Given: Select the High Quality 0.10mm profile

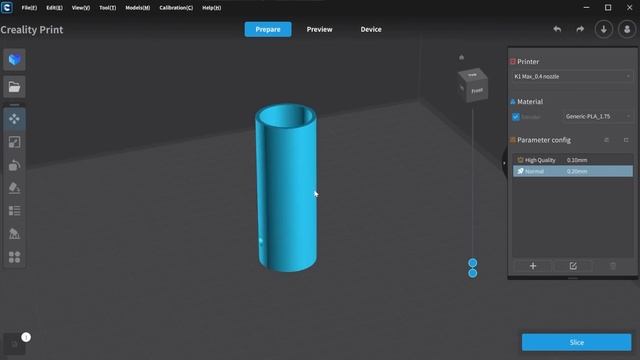Looking at the screenshot, I should click(x=573, y=160).
